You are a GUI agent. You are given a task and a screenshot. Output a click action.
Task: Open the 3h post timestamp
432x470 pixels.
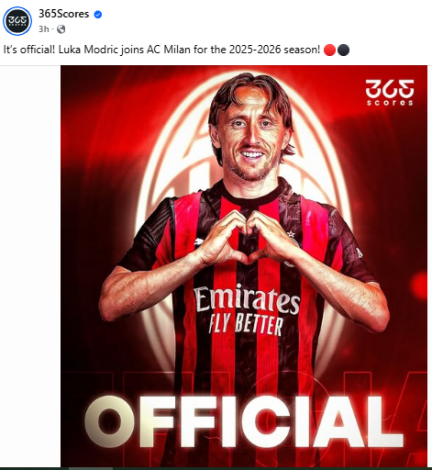coord(44,29)
